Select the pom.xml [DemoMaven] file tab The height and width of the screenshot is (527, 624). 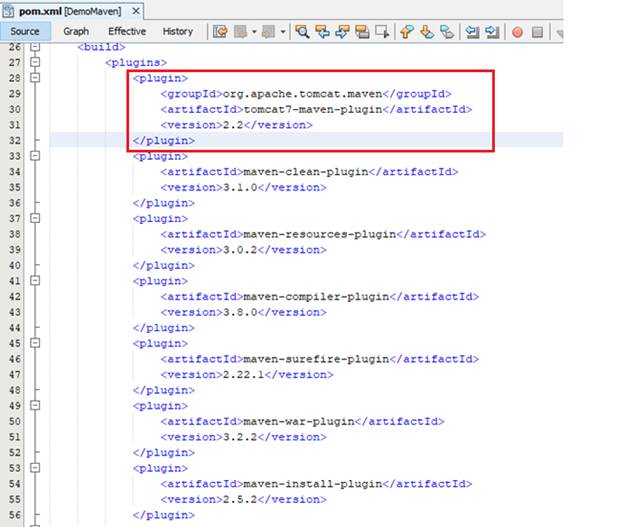click(70, 11)
